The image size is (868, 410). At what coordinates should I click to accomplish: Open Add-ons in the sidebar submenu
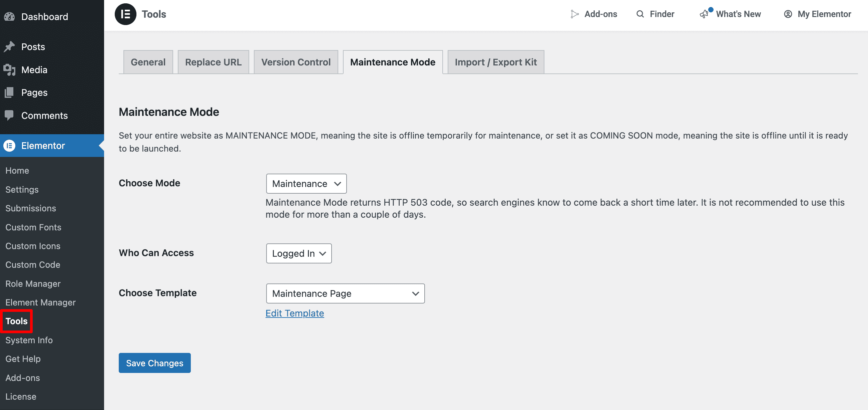coord(23,378)
